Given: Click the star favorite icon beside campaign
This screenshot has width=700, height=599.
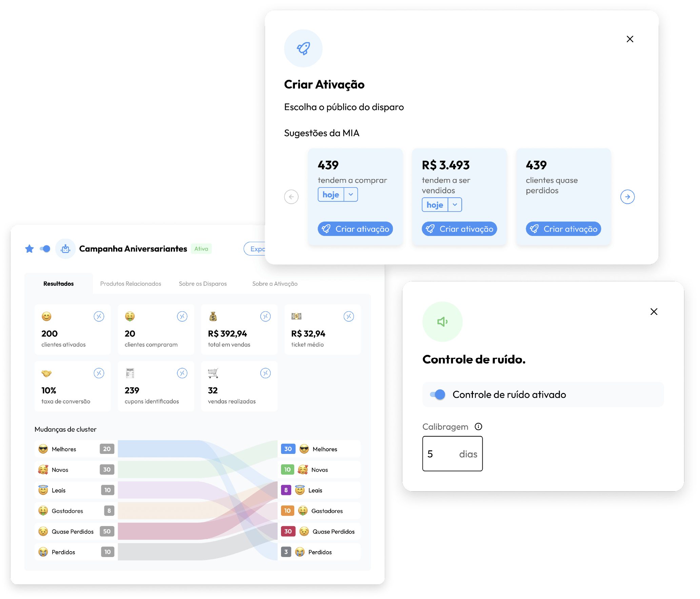Looking at the screenshot, I should pos(29,249).
